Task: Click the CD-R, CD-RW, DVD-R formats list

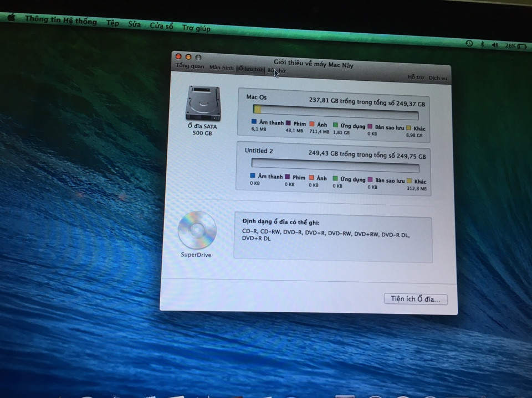Action: [326, 236]
